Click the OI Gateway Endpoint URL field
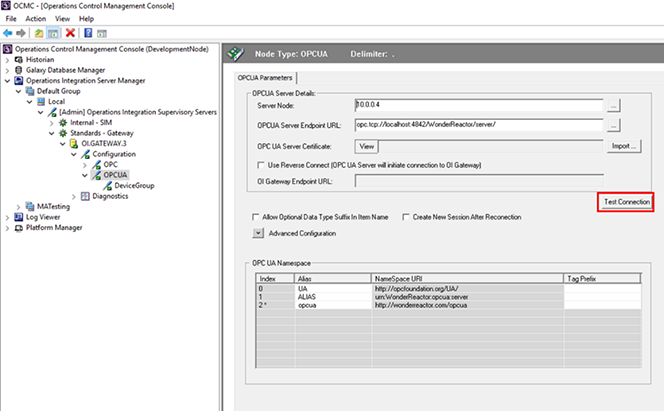The width and height of the screenshot is (664, 411). [x=479, y=181]
